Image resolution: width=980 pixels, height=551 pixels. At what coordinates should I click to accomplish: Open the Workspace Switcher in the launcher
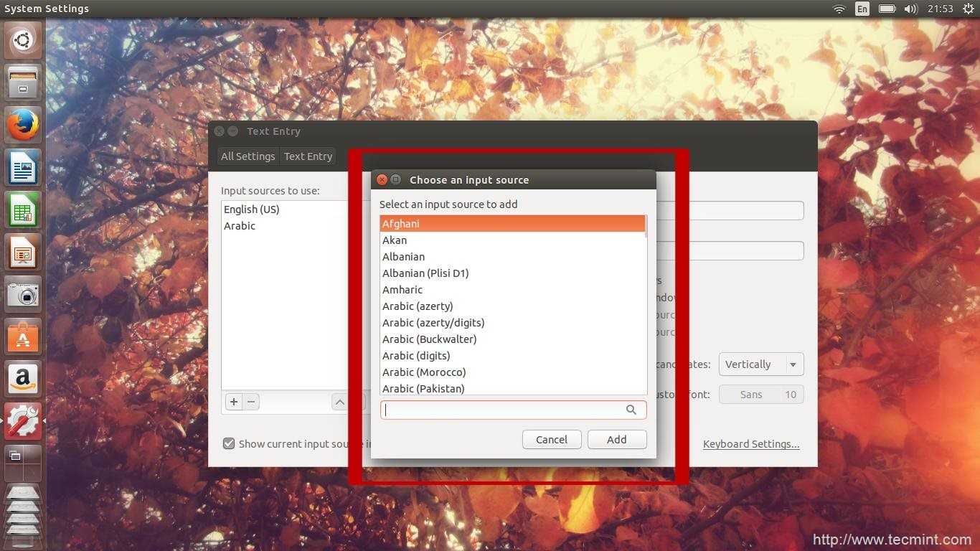[23, 463]
